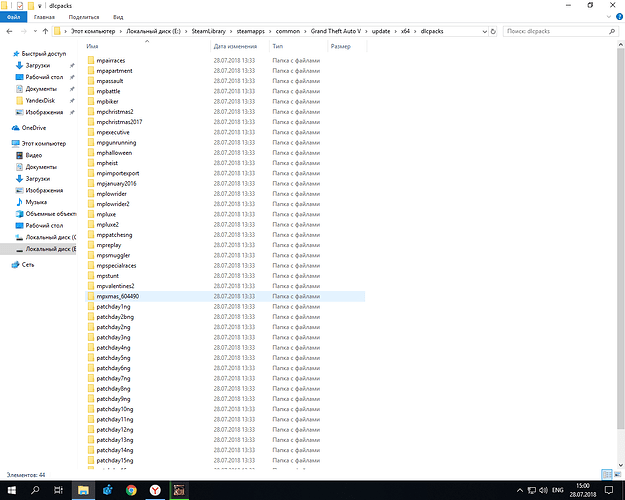Sort by the Дата изменения column header
Viewport: 625px width, 500px height.
(x=235, y=46)
